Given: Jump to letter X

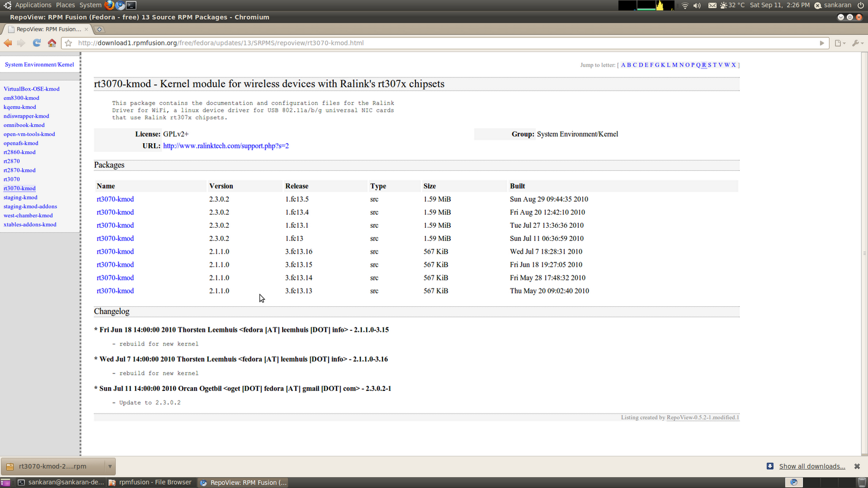Looking at the screenshot, I should [733, 65].
